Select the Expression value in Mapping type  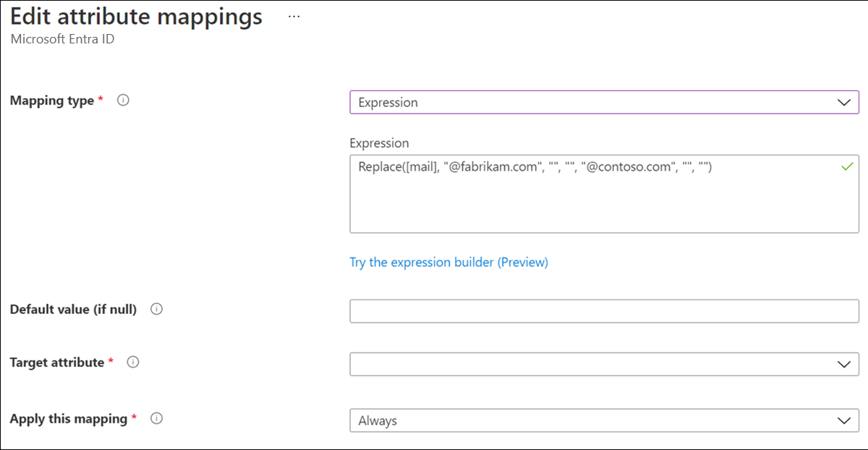(388, 102)
